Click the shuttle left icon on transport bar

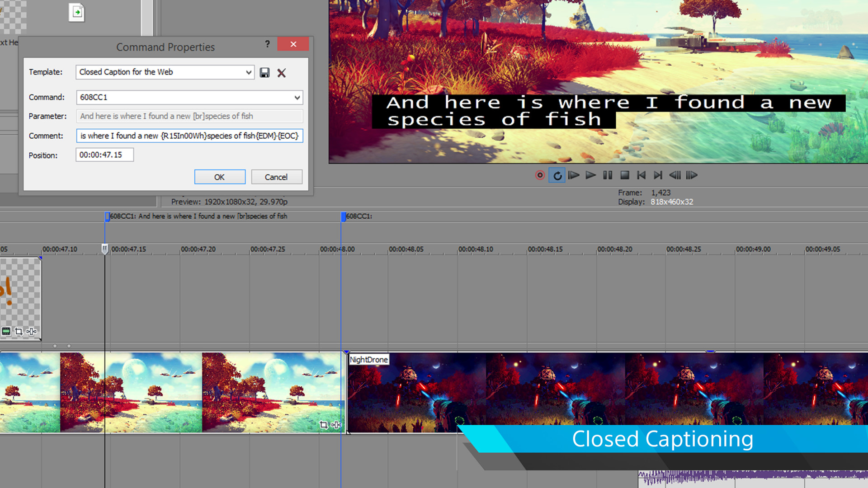pyautogui.click(x=676, y=174)
